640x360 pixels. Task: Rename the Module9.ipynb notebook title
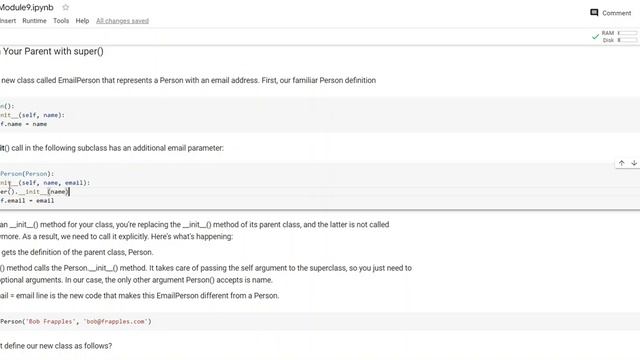27,7
